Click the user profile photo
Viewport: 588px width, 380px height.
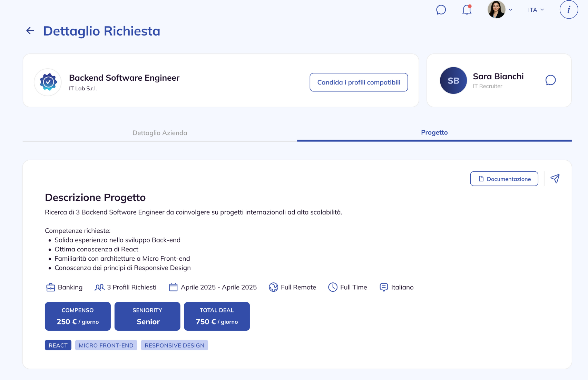pos(496,10)
